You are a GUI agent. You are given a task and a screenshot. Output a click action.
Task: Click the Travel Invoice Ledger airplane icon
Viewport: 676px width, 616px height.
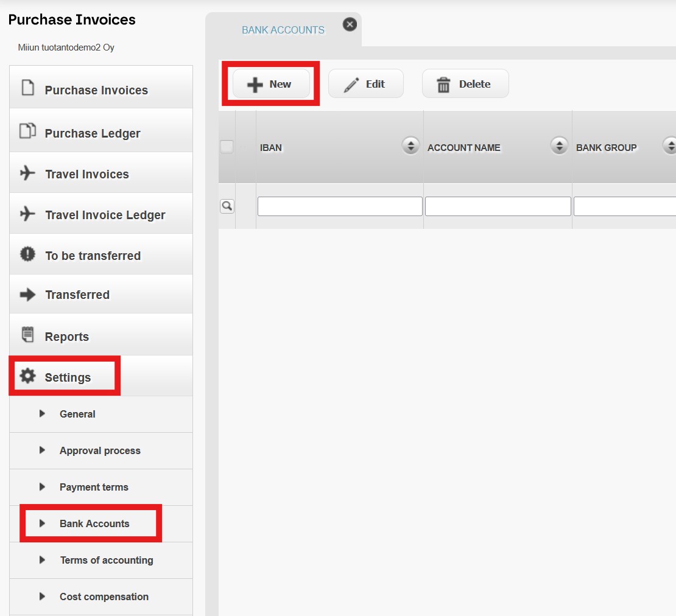[27, 213]
